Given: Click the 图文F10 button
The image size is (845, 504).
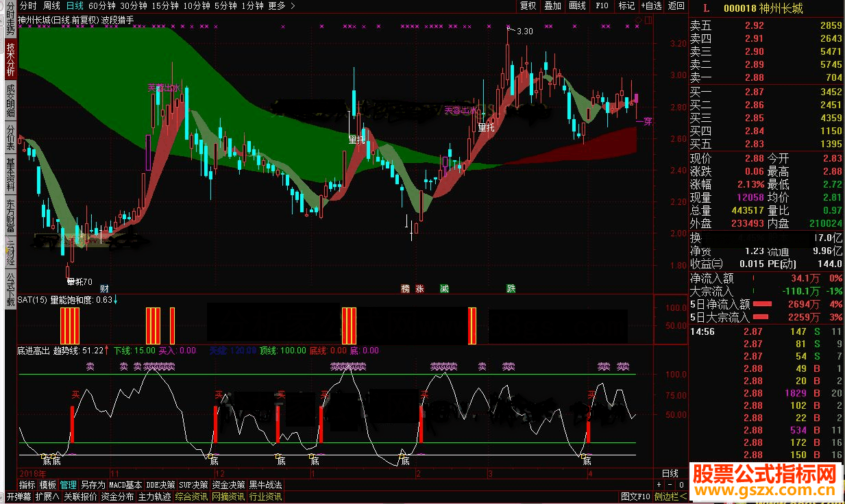Looking at the screenshot, I should click(x=635, y=496).
